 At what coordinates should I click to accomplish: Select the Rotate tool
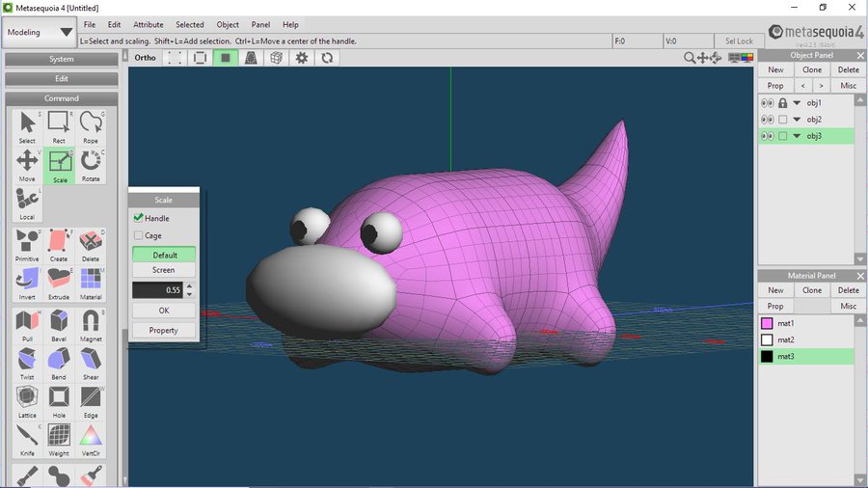click(x=91, y=166)
